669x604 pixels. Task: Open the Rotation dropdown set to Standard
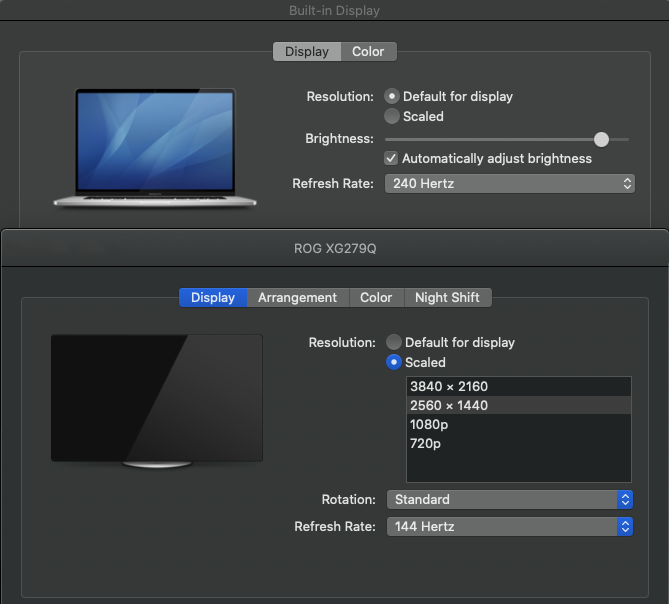click(509, 499)
